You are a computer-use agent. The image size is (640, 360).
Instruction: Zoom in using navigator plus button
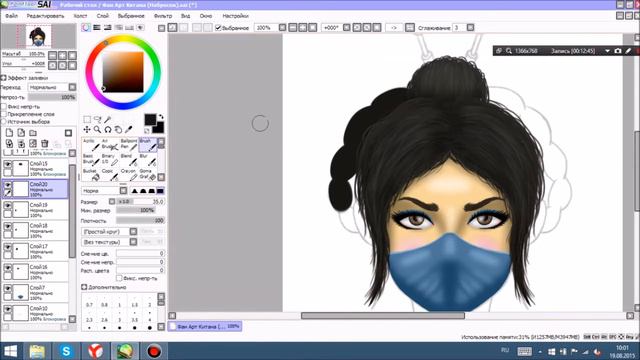tap(62, 55)
